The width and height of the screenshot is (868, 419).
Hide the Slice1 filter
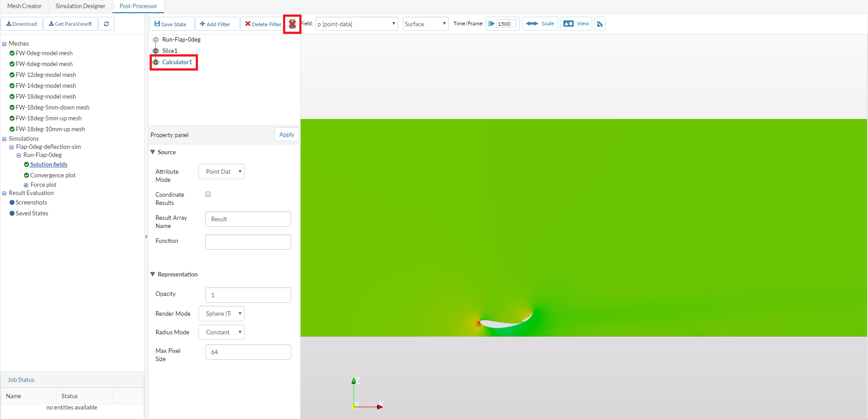pos(156,51)
